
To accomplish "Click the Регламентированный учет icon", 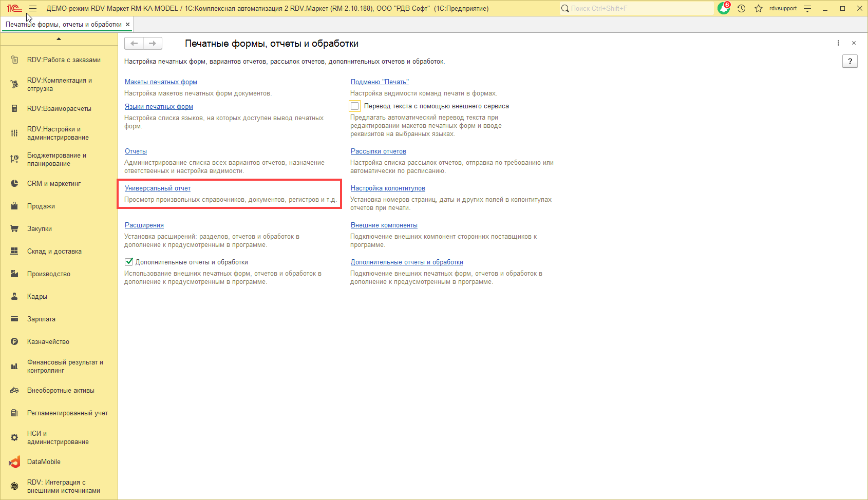I will click(14, 413).
